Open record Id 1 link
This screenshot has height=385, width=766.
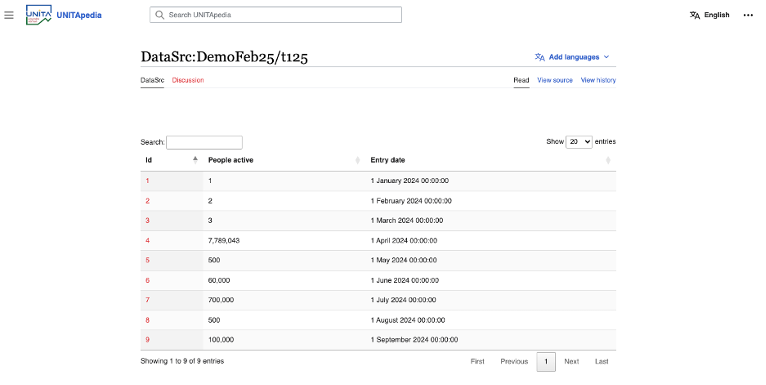(x=148, y=181)
